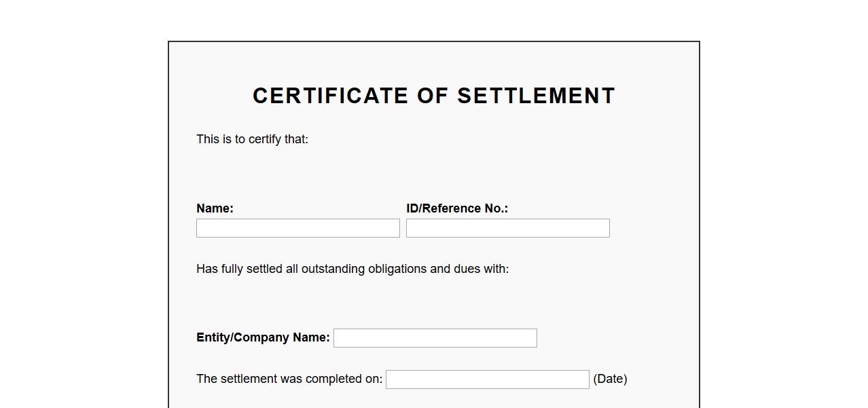868x408 pixels.
Task: Click "The settlement was completed on:" text
Action: (289, 379)
